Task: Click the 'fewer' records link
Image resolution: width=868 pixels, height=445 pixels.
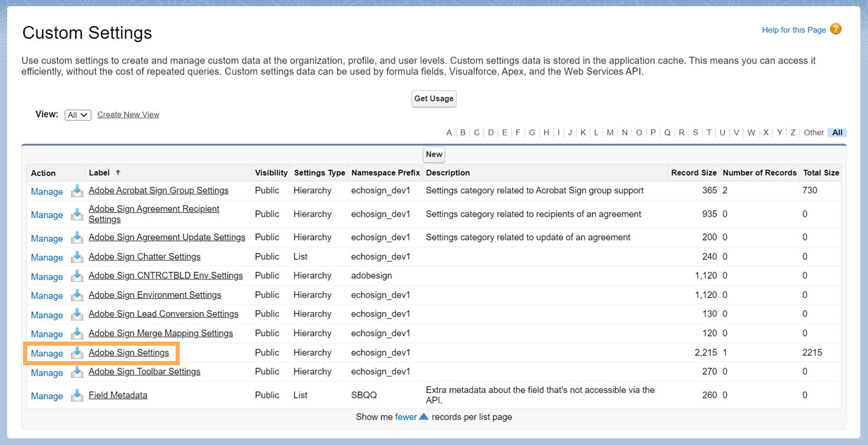Action: 406,417
